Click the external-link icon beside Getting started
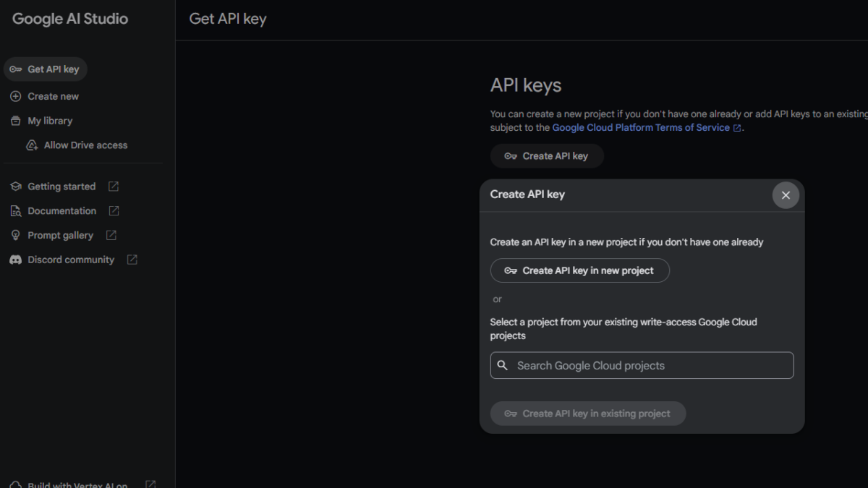Viewport: 868px width, 488px height. [x=113, y=186]
